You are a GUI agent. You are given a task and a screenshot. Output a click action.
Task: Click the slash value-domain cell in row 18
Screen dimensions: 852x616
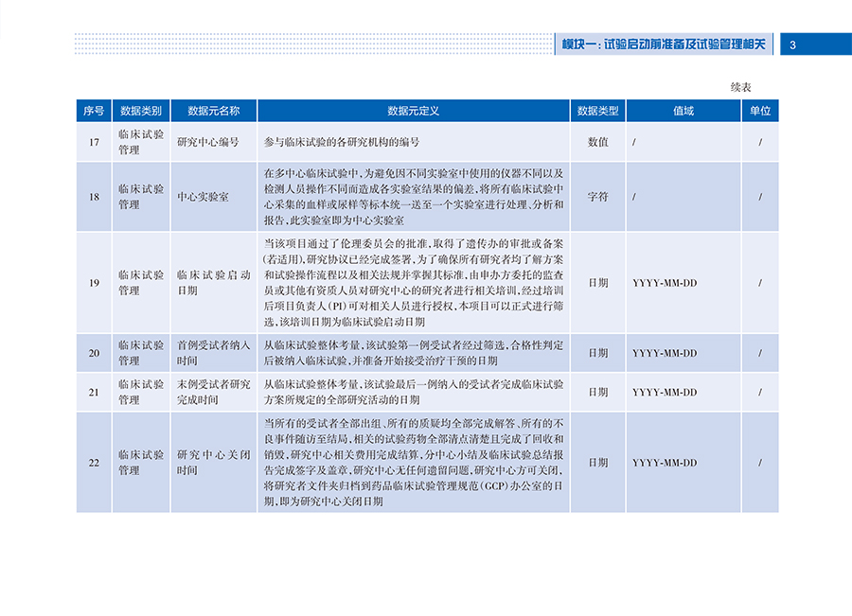[x=683, y=197]
